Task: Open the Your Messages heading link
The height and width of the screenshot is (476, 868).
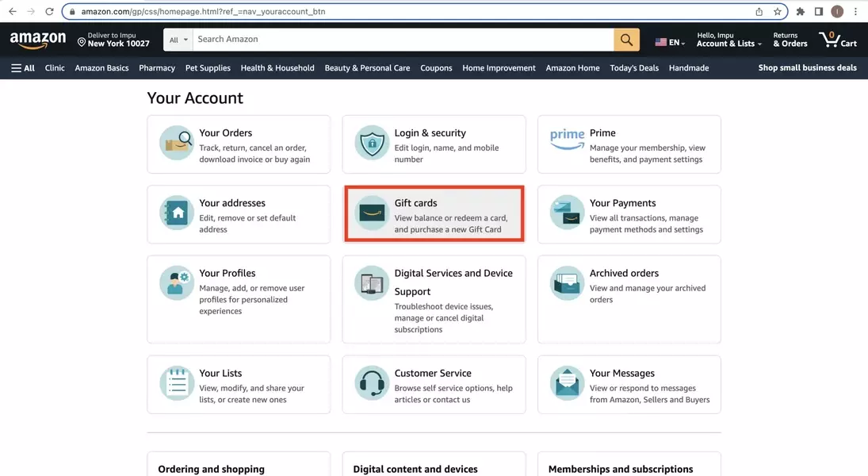Action: 622,373
